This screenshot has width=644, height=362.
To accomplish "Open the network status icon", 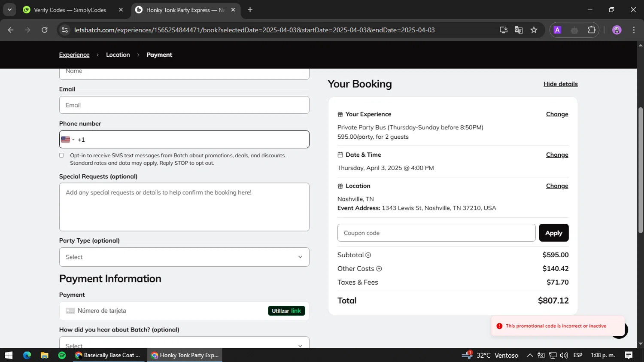I will click(x=553, y=355).
